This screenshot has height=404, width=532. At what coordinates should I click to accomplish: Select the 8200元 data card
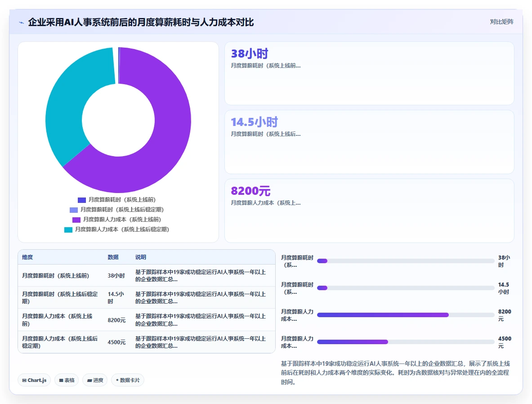369,211
